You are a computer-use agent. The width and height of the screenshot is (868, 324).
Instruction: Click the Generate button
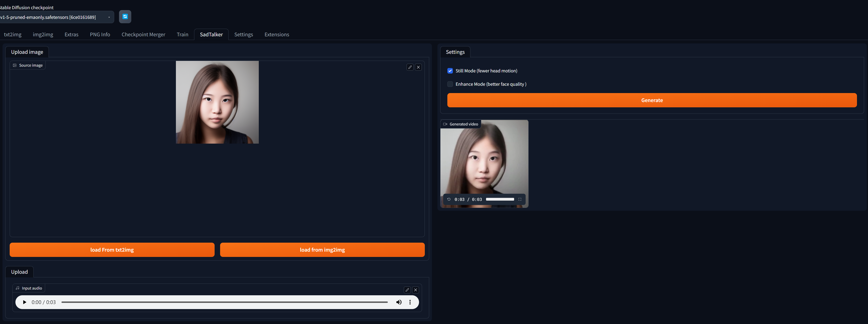pos(652,100)
